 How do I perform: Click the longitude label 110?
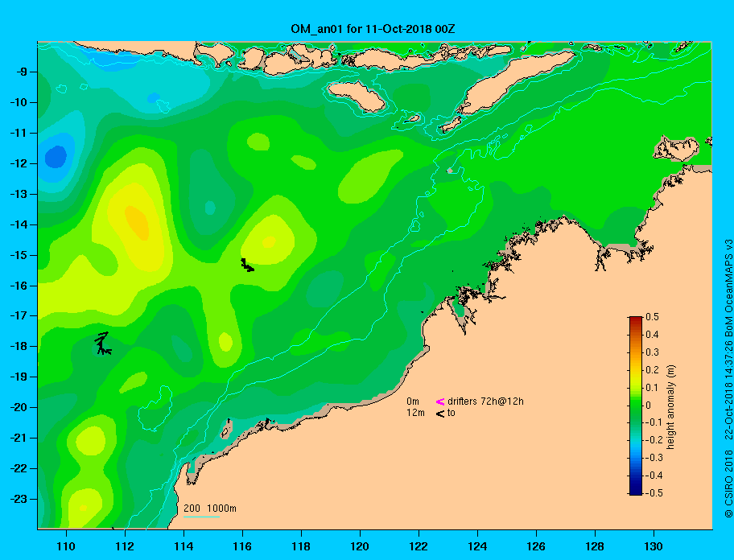66,546
